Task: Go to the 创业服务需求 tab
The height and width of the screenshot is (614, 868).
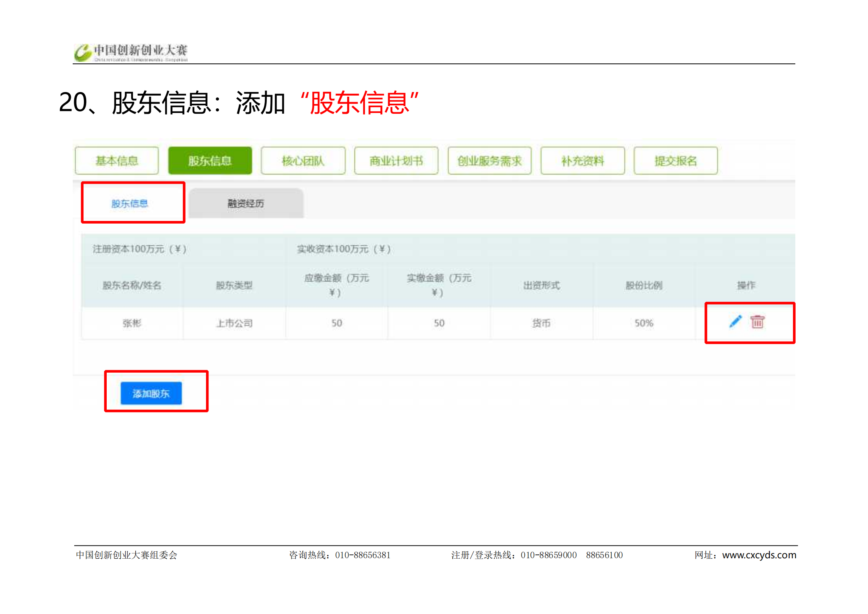Action: [489, 161]
